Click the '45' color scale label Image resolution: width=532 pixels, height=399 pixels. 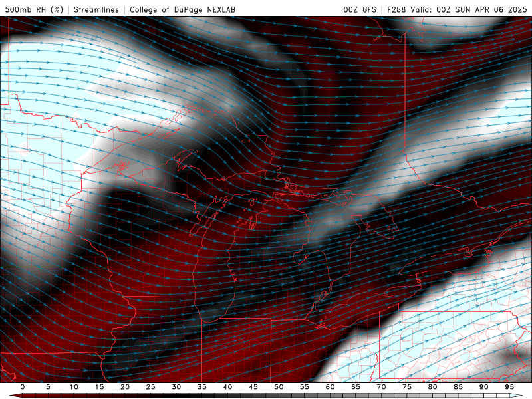click(253, 387)
